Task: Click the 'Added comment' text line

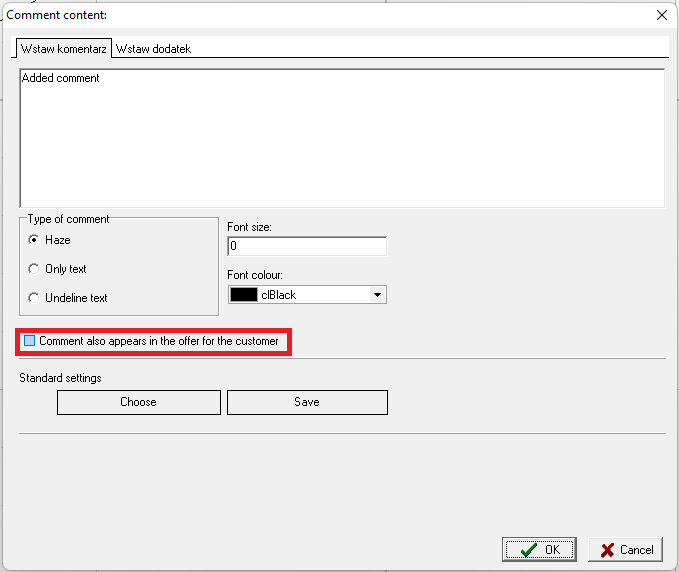Action: (61, 78)
